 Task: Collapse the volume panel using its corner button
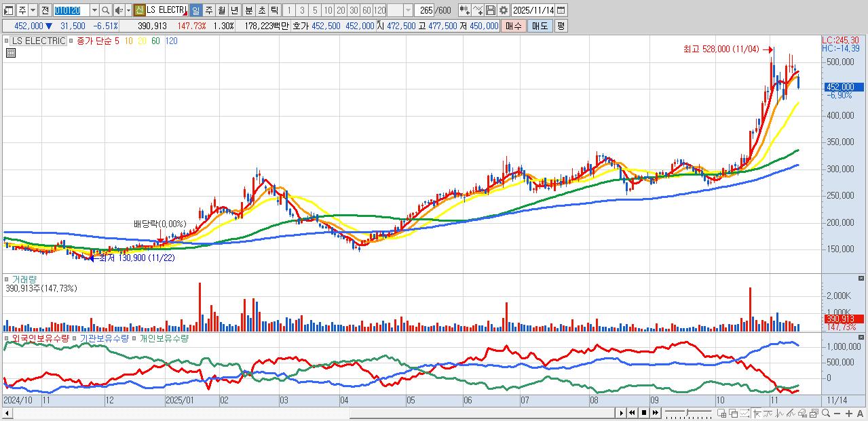pyautogui.click(x=862, y=278)
